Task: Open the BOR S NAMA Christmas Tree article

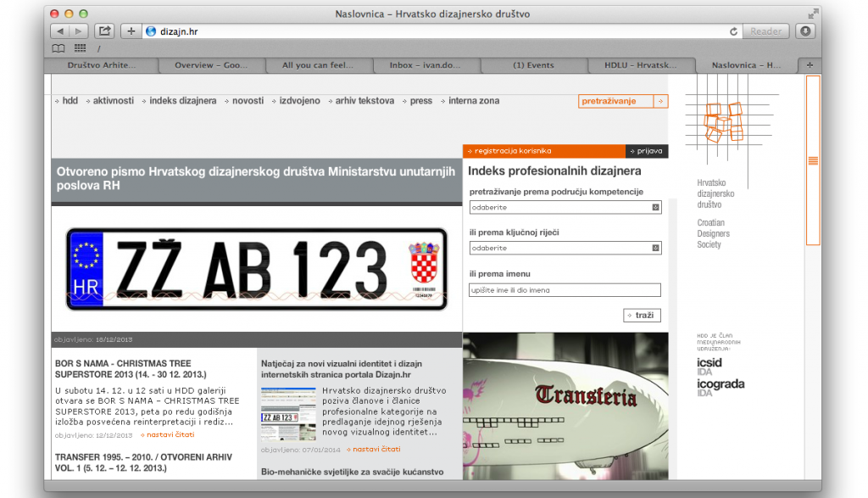Action: 131,369
